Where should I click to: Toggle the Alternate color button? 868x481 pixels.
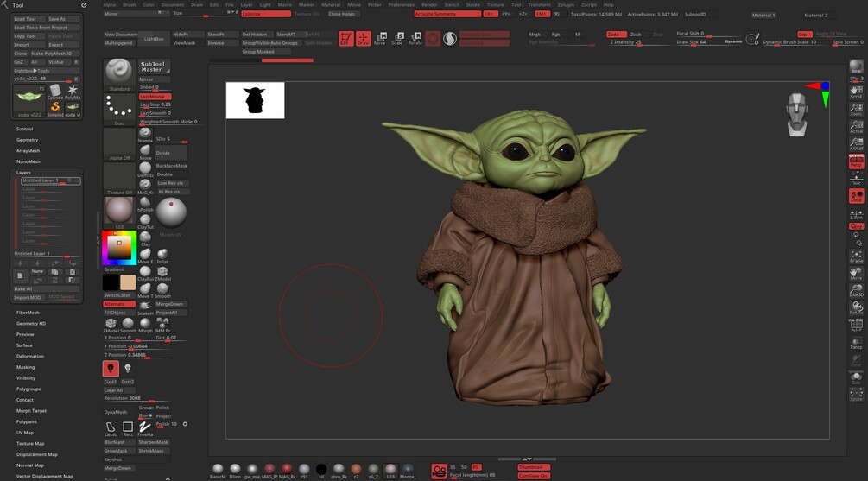(118, 304)
